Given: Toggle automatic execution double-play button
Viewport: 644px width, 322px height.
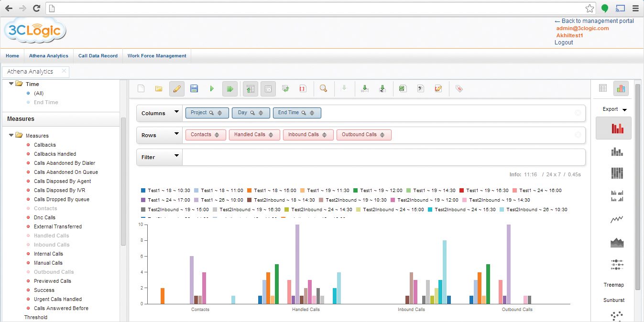Looking at the screenshot, I should [x=230, y=89].
